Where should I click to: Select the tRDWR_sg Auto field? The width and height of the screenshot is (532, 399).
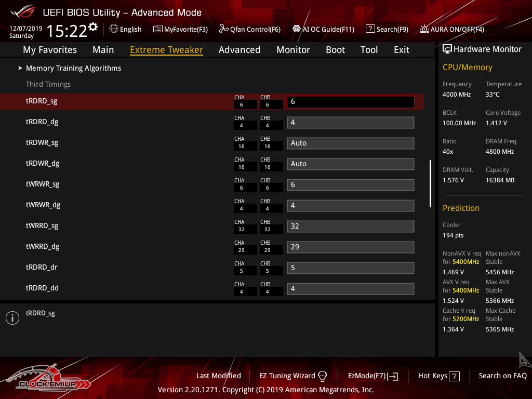[x=350, y=143]
